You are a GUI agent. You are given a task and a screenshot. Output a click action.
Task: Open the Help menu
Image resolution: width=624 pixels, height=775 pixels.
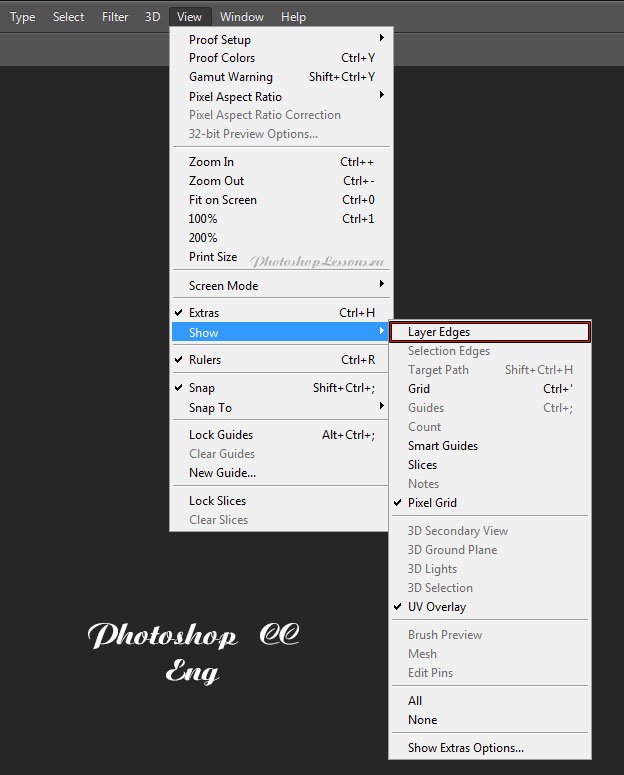[x=293, y=17]
